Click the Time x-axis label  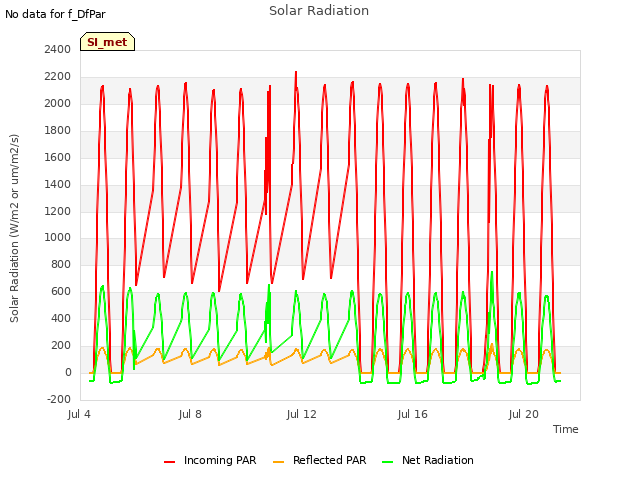click(x=566, y=429)
